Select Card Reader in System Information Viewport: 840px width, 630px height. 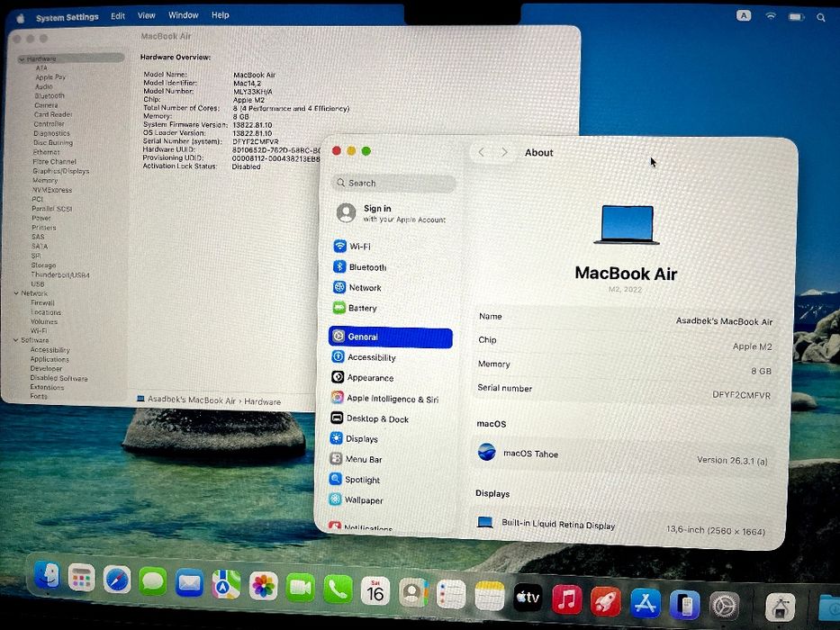coord(53,114)
